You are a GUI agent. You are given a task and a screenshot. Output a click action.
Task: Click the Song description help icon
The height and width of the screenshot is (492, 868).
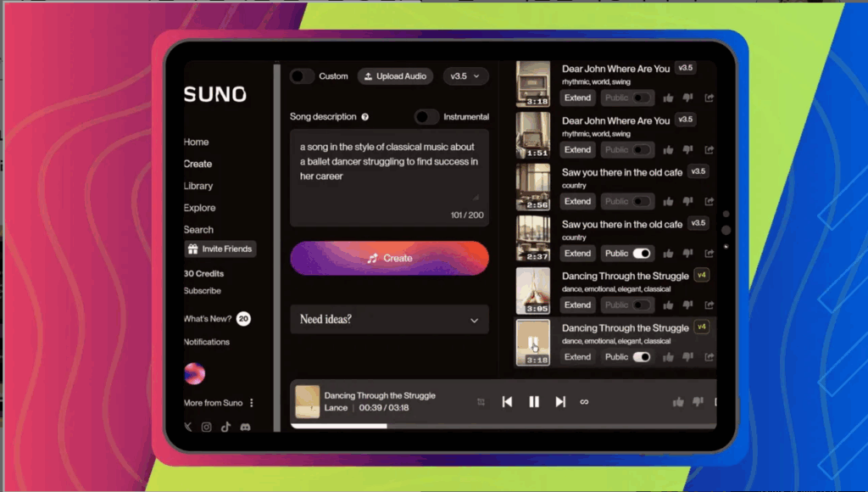[365, 117]
